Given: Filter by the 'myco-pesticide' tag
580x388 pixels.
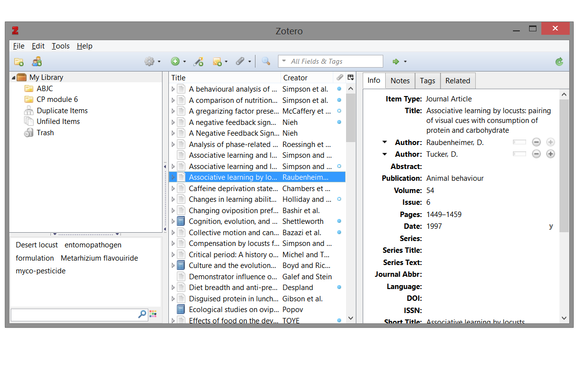Looking at the screenshot, I should click(40, 271).
